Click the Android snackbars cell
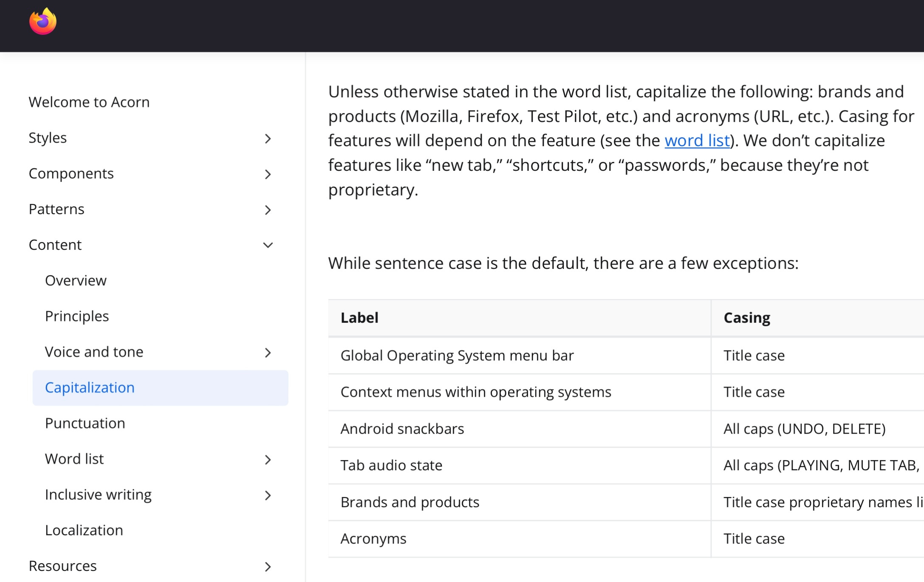The height and width of the screenshot is (582, 924). [520, 429]
